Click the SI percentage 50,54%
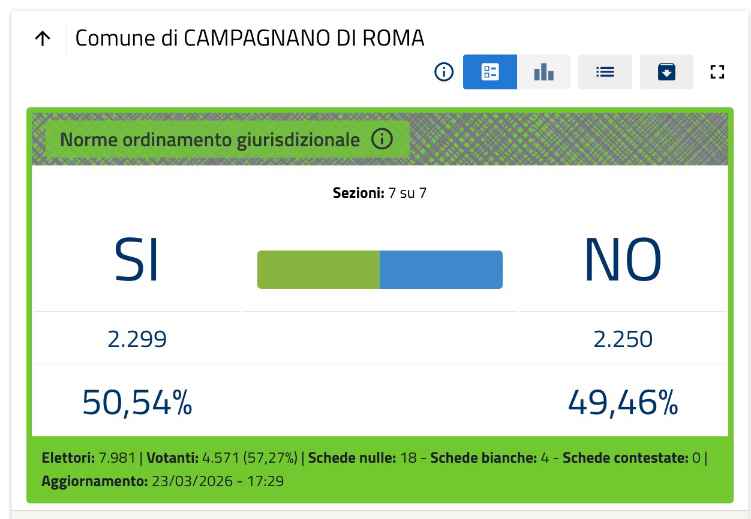The width and height of the screenshot is (751, 519). [137, 402]
